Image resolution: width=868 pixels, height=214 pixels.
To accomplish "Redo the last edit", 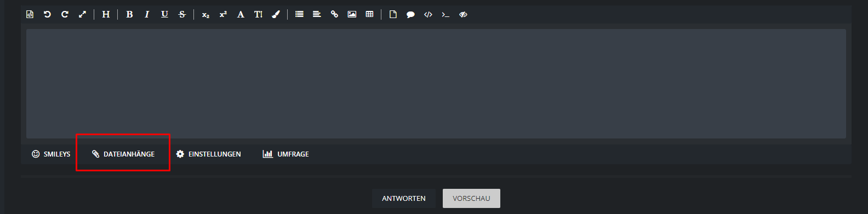I will click(x=65, y=14).
